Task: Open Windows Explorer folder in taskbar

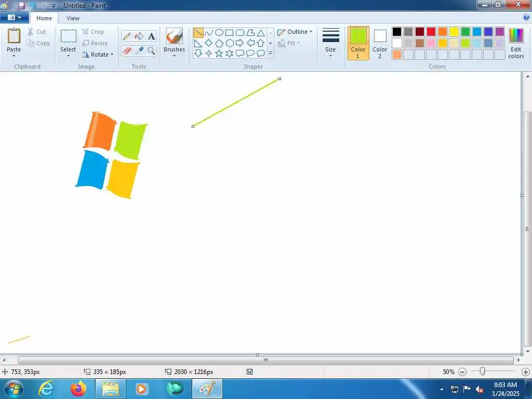Action: (x=111, y=389)
